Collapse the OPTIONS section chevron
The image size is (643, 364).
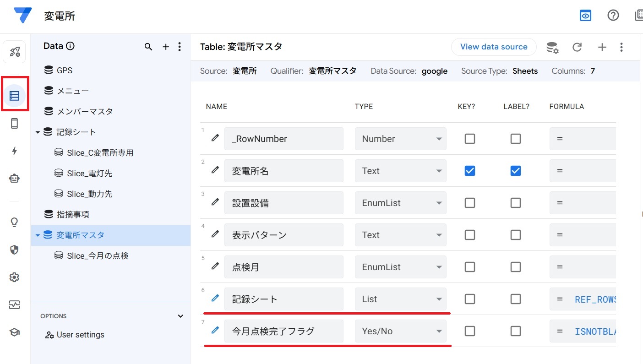[x=180, y=316]
